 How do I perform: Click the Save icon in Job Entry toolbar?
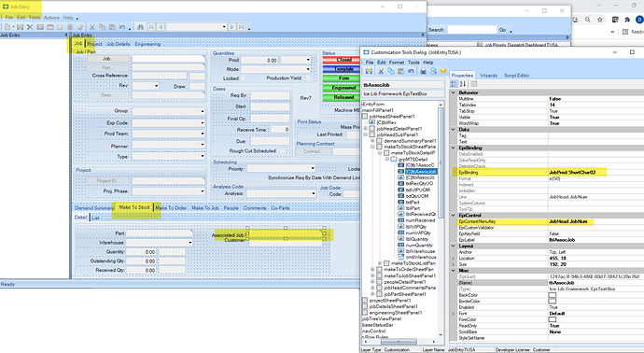(x=20, y=27)
